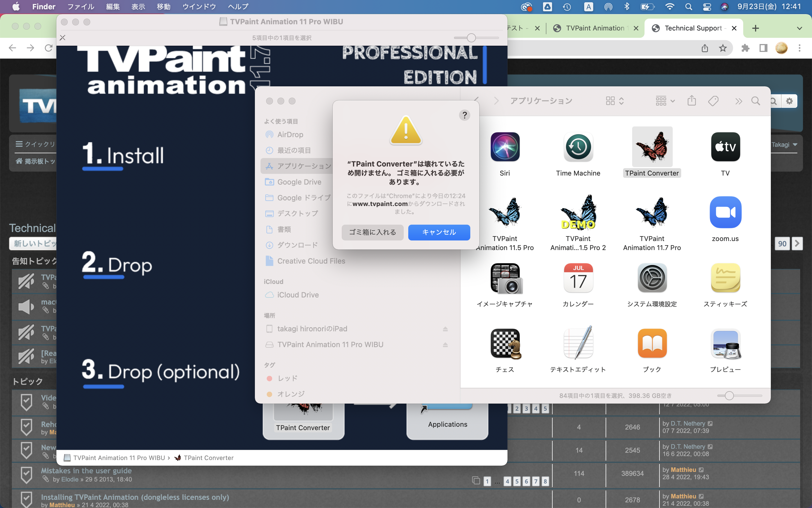
Task: Click the help question mark in dialog
Action: 464,115
